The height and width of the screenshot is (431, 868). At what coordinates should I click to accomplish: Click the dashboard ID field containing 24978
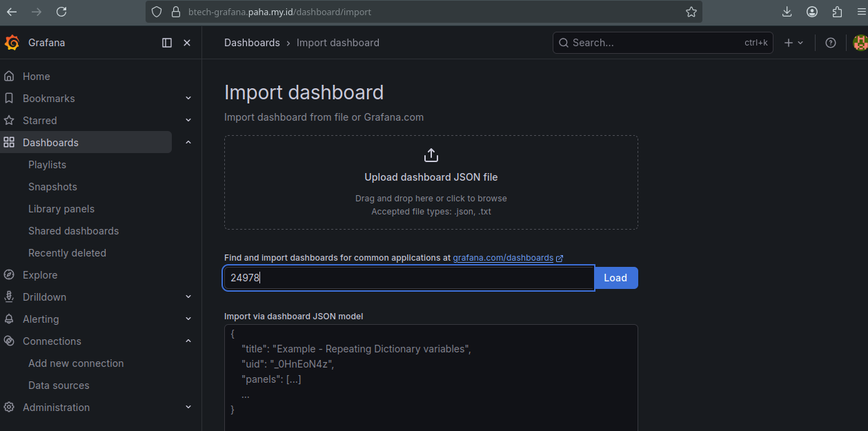[408, 278]
